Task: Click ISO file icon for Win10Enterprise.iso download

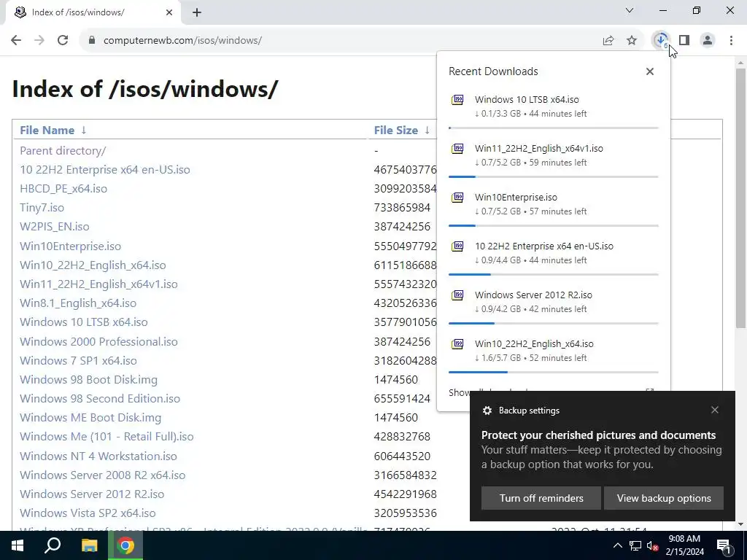Action: click(x=457, y=198)
